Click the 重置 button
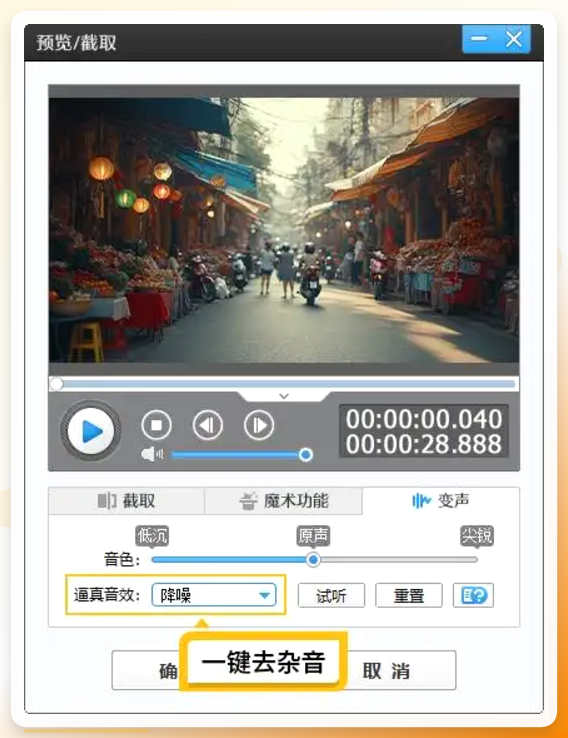The image size is (568, 738). point(408,595)
